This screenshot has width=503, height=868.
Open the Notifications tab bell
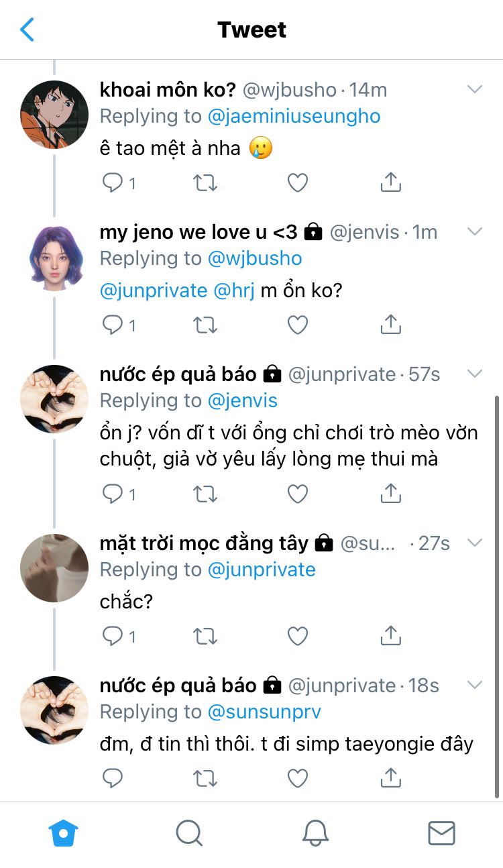(315, 834)
